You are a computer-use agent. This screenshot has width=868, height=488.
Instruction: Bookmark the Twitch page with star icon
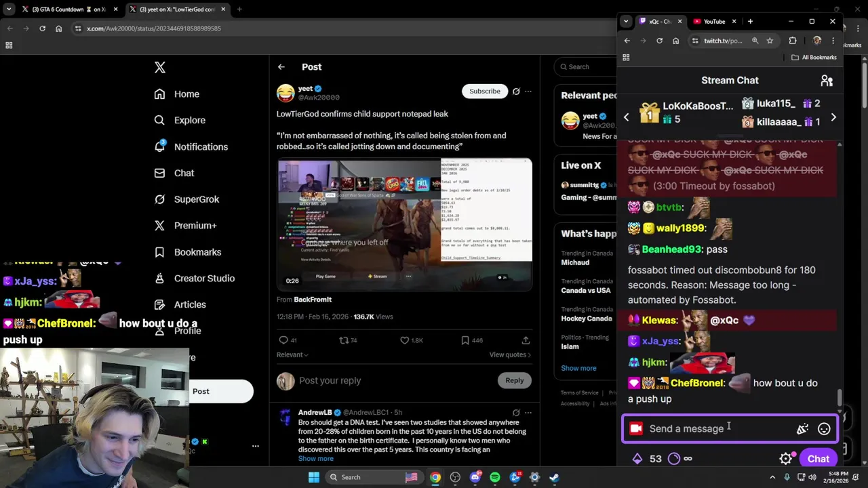coord(770,41)
